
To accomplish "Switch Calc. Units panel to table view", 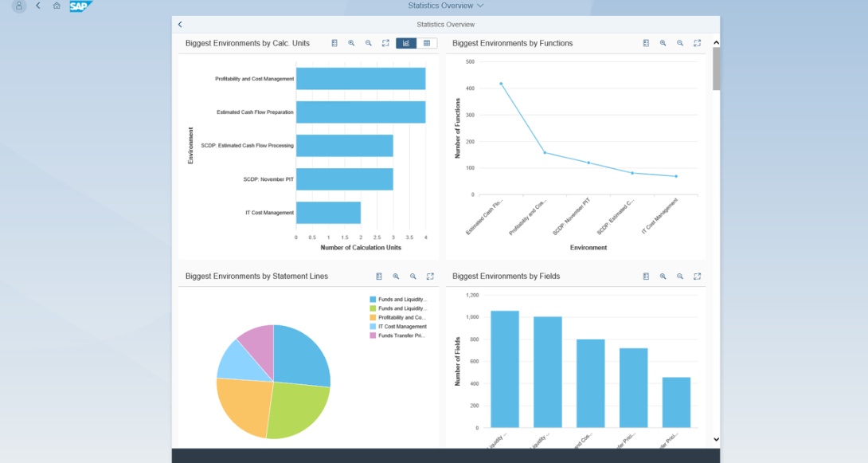I will click(427, 43).
